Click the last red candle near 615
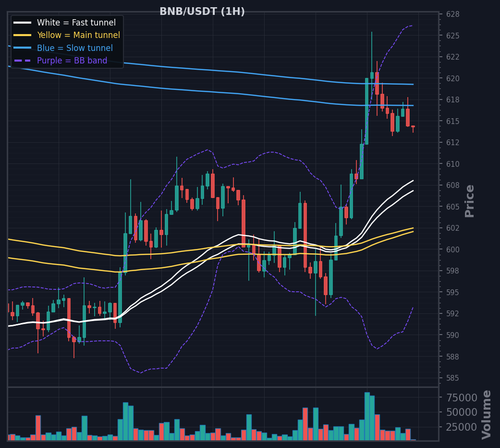This screenshot has width=500, height=448. click(x=413, y=127)
